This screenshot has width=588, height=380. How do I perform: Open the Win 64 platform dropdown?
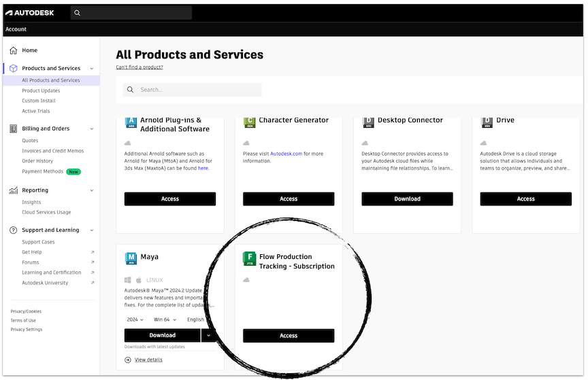[x=165, y=319]
